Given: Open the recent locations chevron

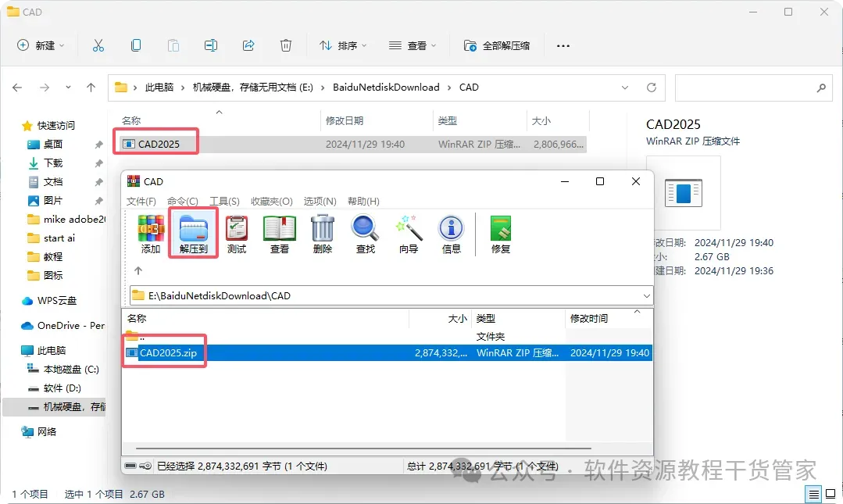Looking at the screenshot, I should 68,88.
